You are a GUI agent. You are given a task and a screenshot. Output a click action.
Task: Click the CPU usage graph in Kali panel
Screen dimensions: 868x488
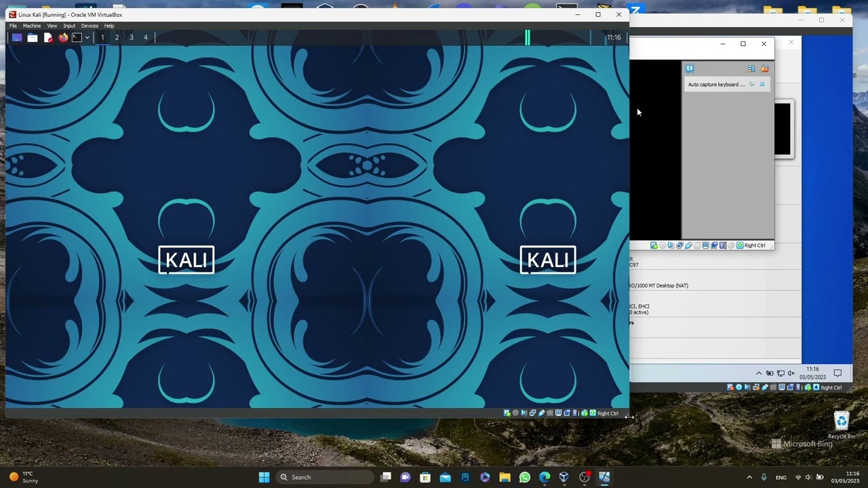tap(528, 37)
